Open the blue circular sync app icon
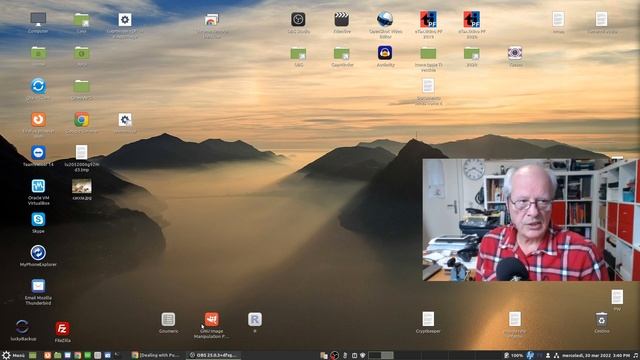Viewport: 640px width, 360px height. pyautogui.click(x=38, y=87)
